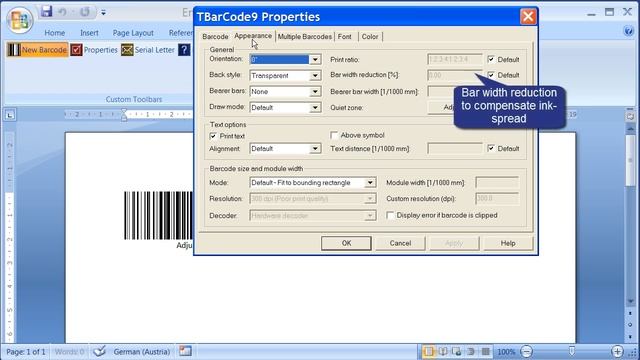This screenshot has width=640, height=360.
Task: Open barcode Properties from the custom toolbar
Action: point(94,50)
